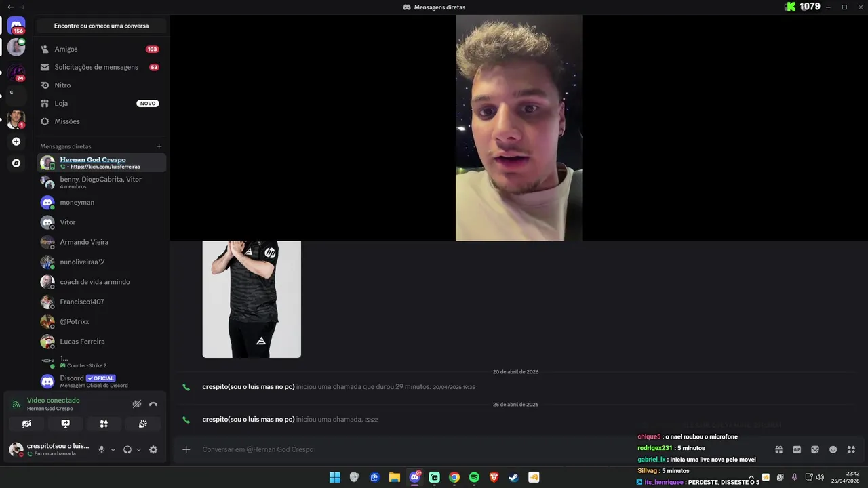The image size is (868, 488).
Task: Open the Amigos tab
Action: point(101,49)
